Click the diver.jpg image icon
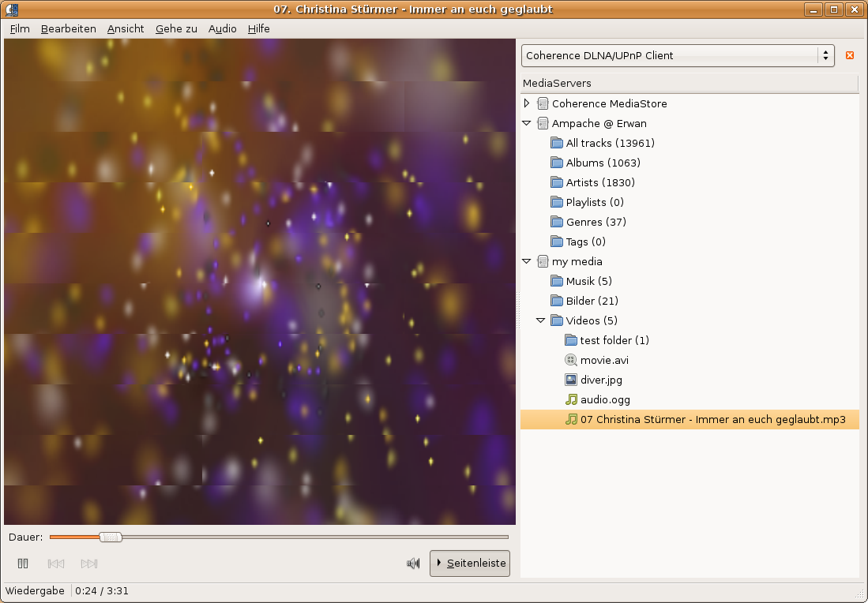 571,380
